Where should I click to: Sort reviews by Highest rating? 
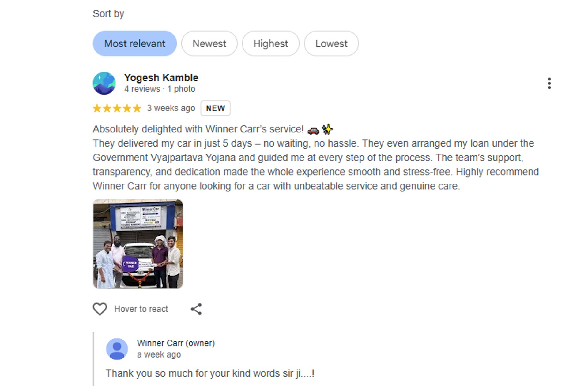(x=271, y=43)
